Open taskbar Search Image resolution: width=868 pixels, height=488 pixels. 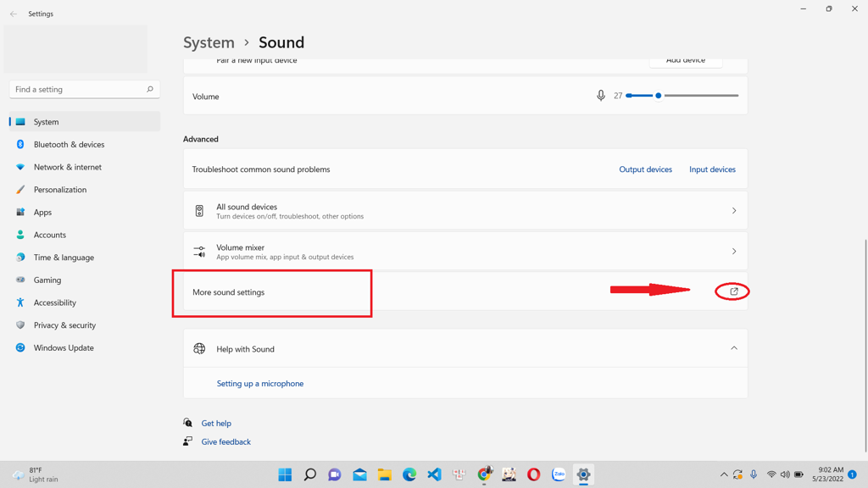(310, 474)
